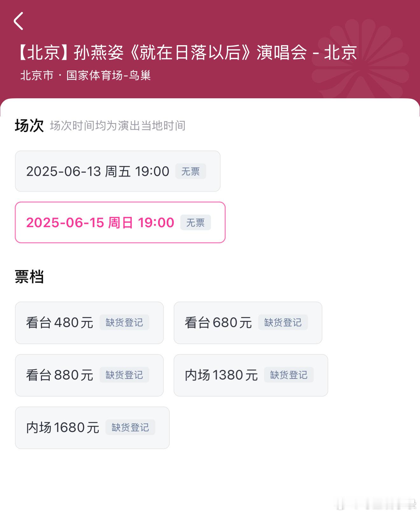The image size is (420, 514).
Task: Click 缺货登记 next to 看台480元
Action: pos(124,323)
